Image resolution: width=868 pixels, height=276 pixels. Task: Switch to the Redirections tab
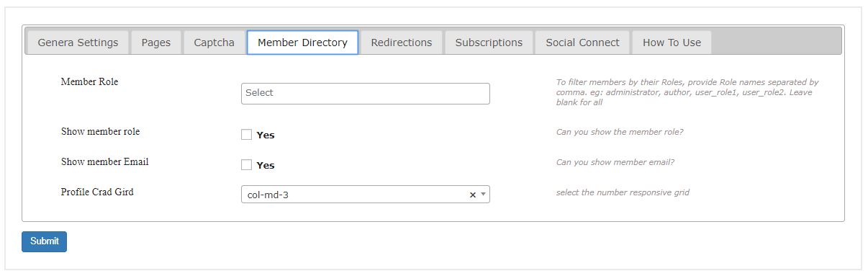tap(402, 43)
